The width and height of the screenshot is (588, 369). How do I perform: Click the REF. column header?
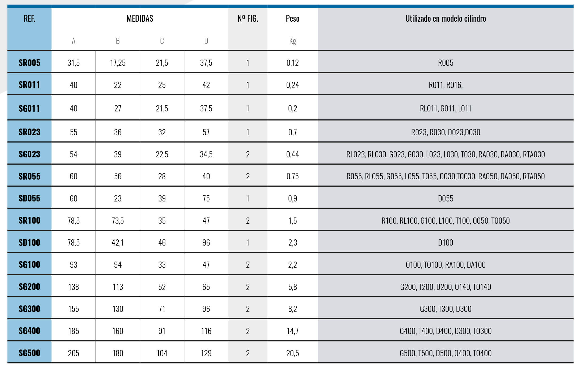[x=29, y=18]
